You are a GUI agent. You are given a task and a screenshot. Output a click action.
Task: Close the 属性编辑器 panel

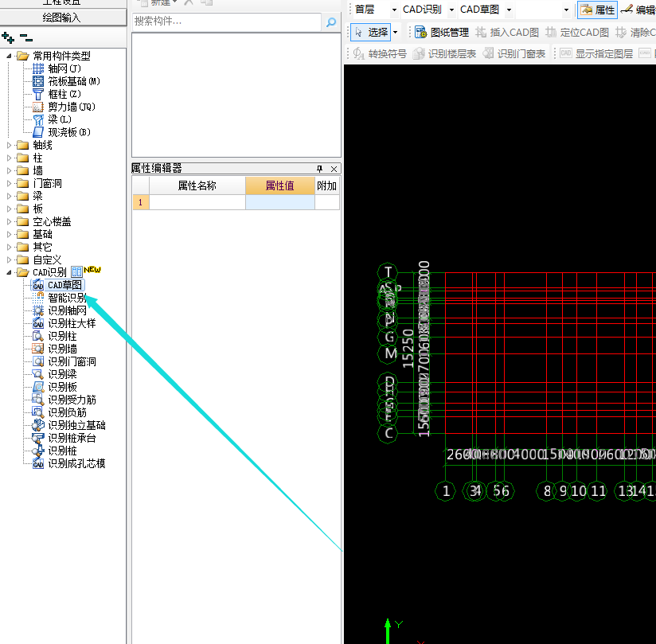tap(334, 169)
